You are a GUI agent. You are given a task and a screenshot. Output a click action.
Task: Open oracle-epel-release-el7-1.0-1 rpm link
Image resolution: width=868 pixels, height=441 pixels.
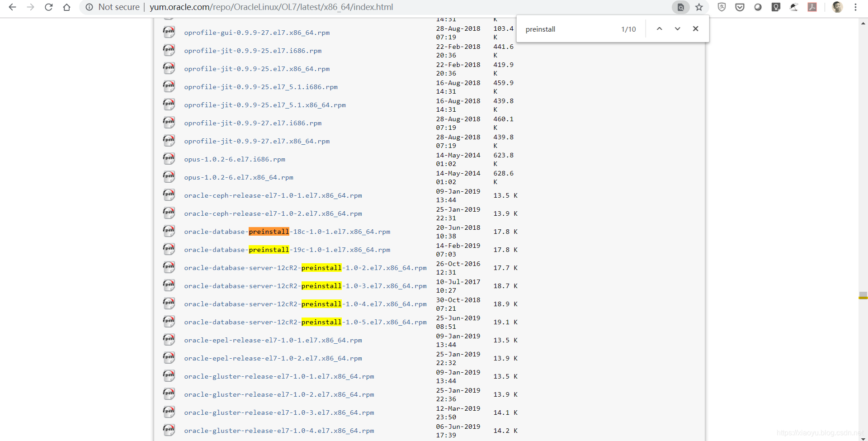pyautogui.click(x=273, y=340)
